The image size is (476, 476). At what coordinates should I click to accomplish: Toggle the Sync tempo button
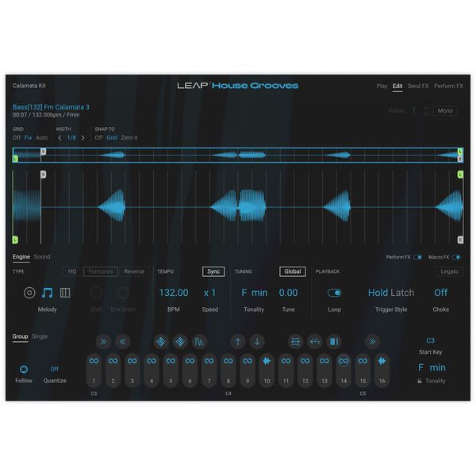tap(213, 271)
